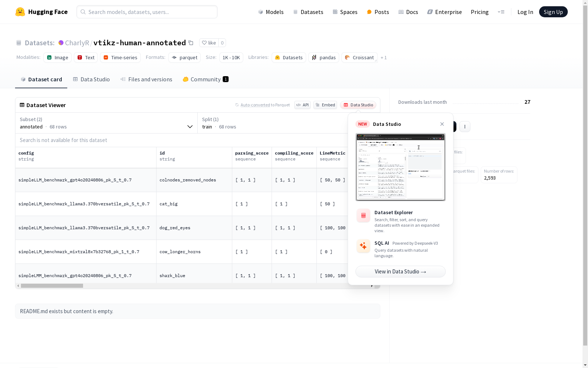Expand the Subset annotated dropdown
Viewport: 588px width, 368px height.
[x=106, y=123]
